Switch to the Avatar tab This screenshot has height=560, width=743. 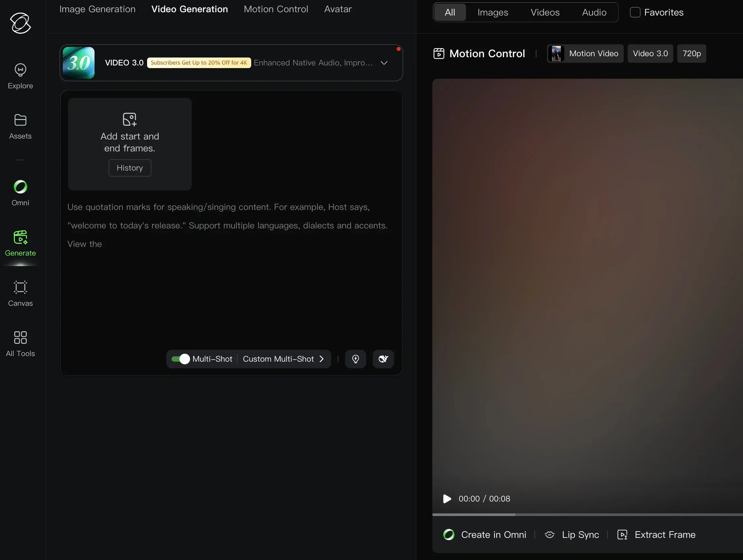pos(338,9)
